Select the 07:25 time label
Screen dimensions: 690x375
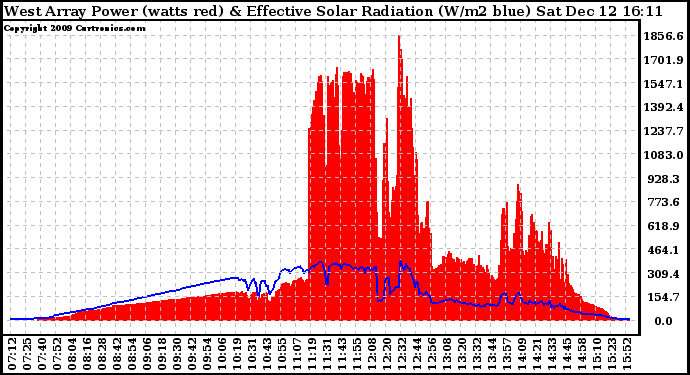(27, 354)
